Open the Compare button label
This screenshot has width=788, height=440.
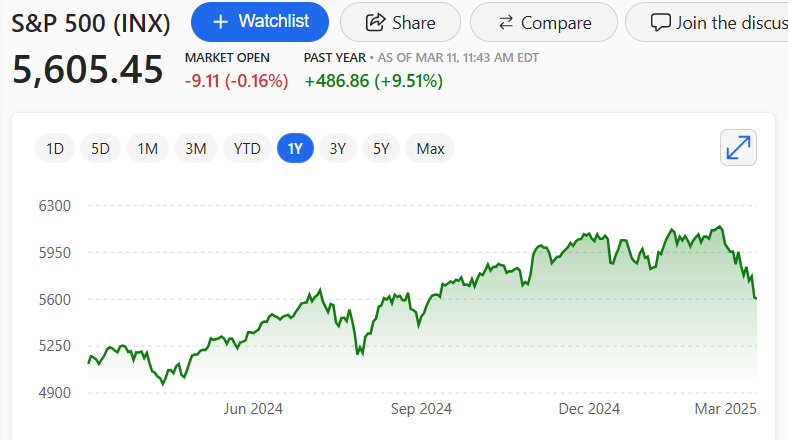pyautogui.click(x=556, y=22)
